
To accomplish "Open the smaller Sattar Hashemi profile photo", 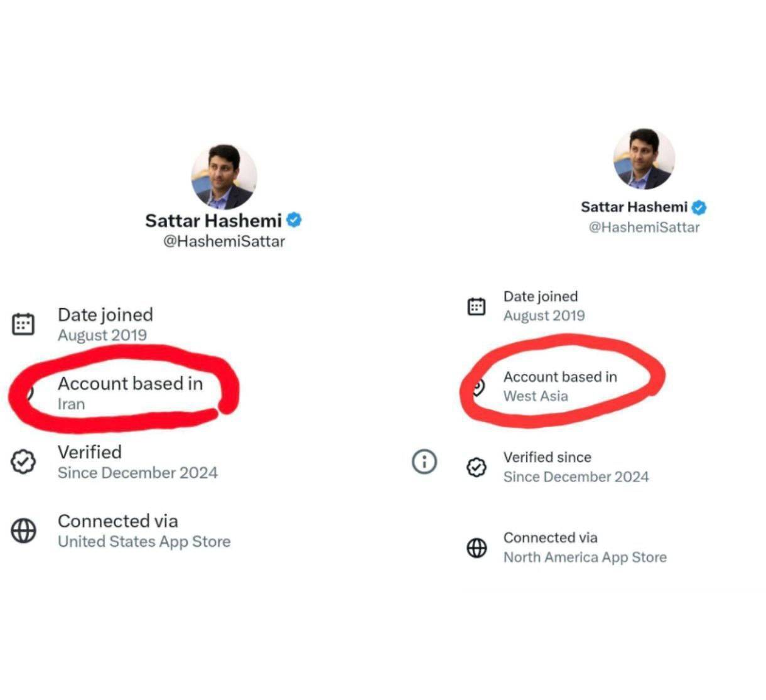I will pyautogui.click(x=644, y=159).
